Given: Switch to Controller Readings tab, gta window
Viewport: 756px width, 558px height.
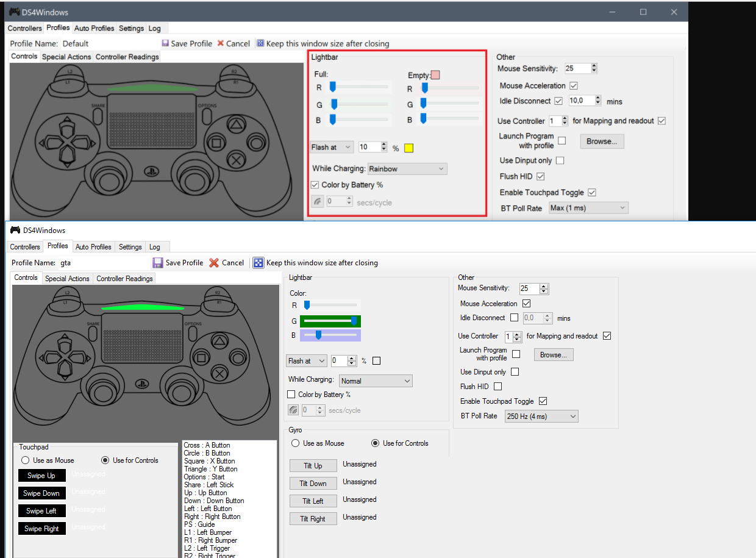Looking at the screenshot, I should point(124,278).
